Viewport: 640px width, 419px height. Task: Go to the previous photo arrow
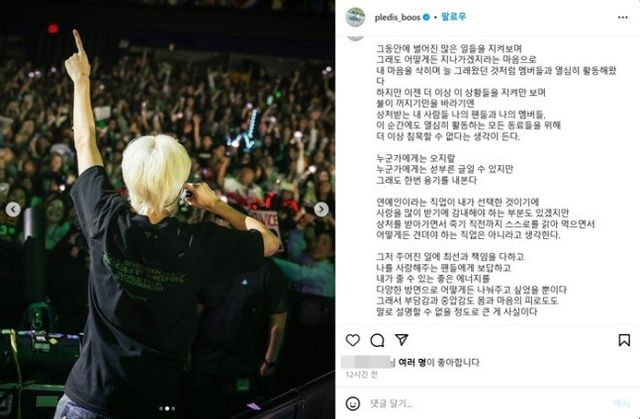13,209
